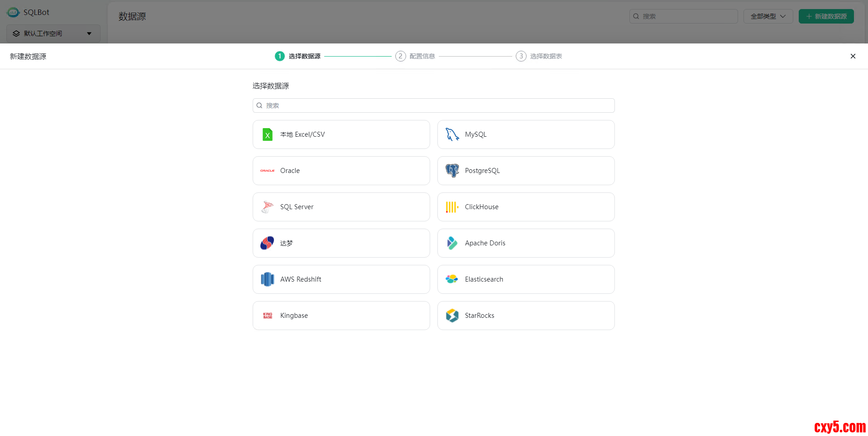The image size is (868, 436).
Task: Choose the AWS Redshift blue icon
Action: (268, 279)
